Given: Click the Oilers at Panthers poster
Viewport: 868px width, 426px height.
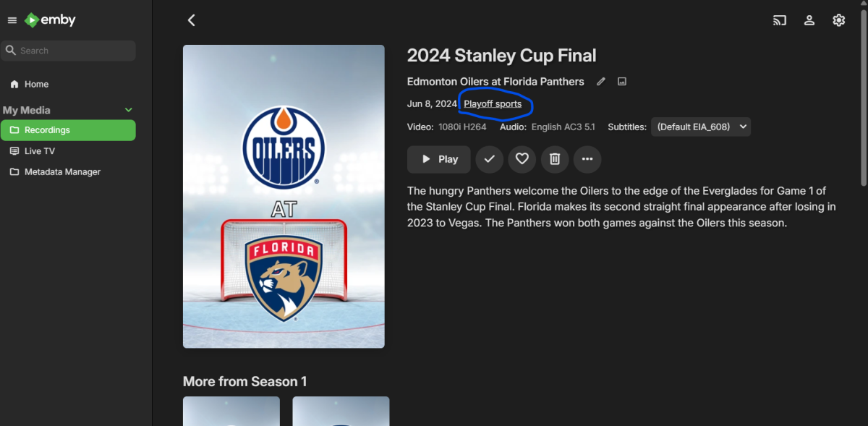Looking at the screenshot, I should click(x=284, y=197).
